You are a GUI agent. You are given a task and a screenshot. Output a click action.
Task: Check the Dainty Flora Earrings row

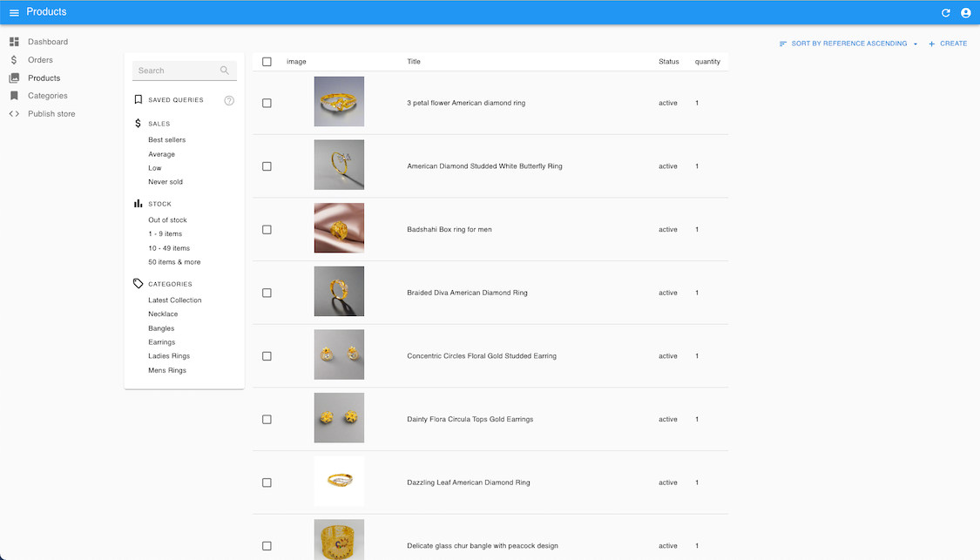click(267, 420)
